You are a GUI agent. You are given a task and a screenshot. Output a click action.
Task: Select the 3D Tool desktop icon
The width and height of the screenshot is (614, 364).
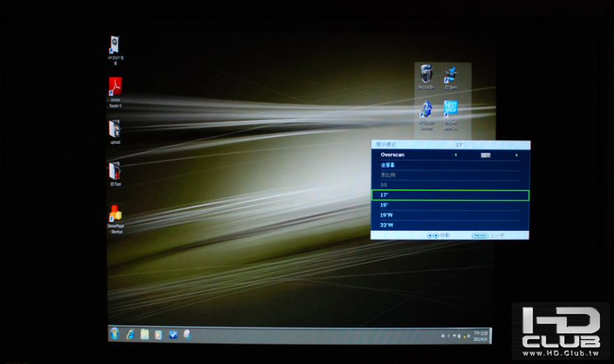114,174
